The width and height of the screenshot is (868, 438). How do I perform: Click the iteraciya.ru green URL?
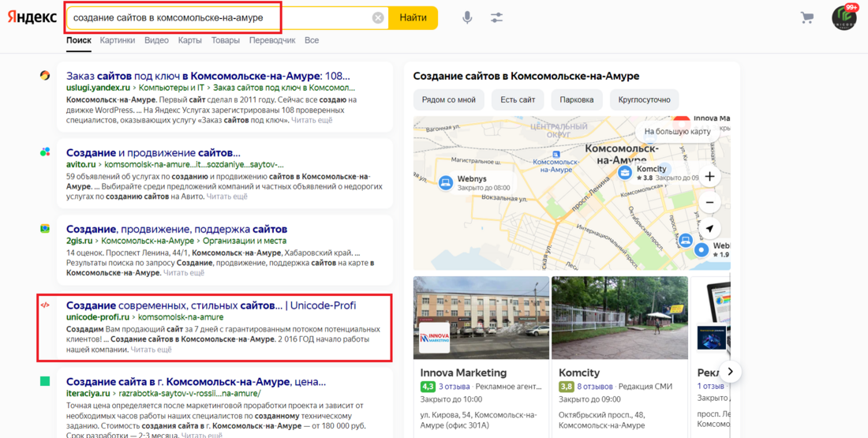pyautogui.click(x=88, y=394)
